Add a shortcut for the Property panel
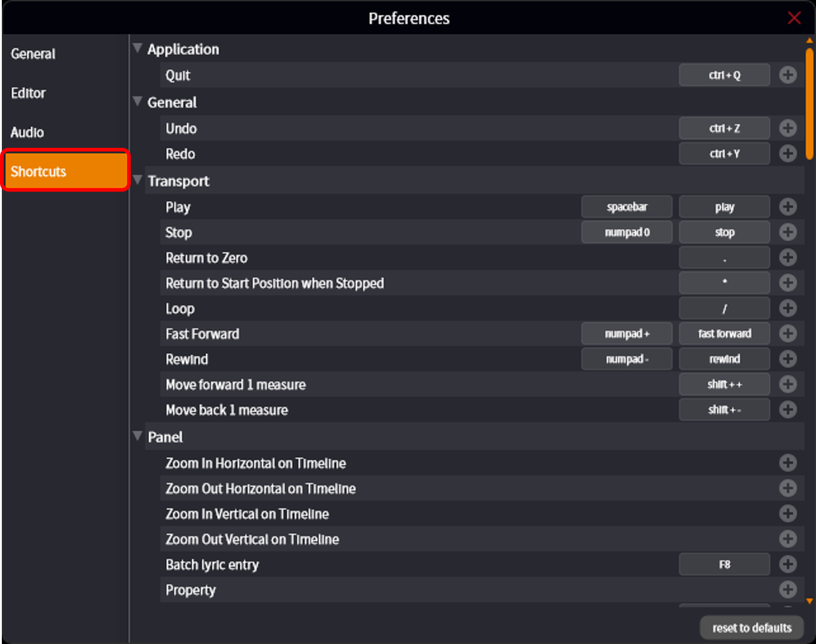Screen dimensions: 816x644 pos(788,590)
